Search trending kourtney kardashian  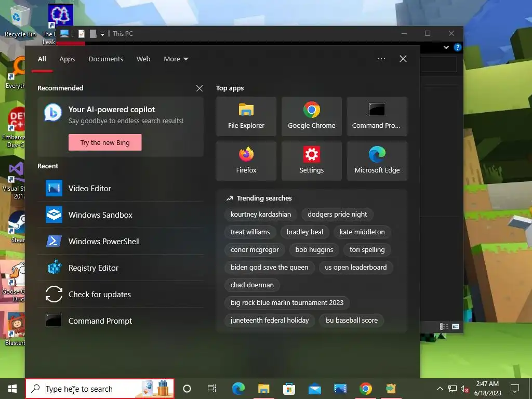point(261,215)
